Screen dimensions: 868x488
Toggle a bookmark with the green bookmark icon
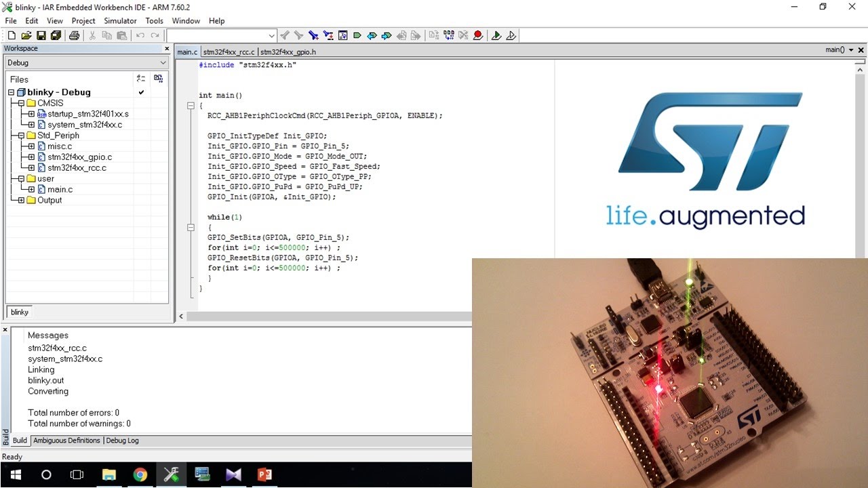click(357, 35)
